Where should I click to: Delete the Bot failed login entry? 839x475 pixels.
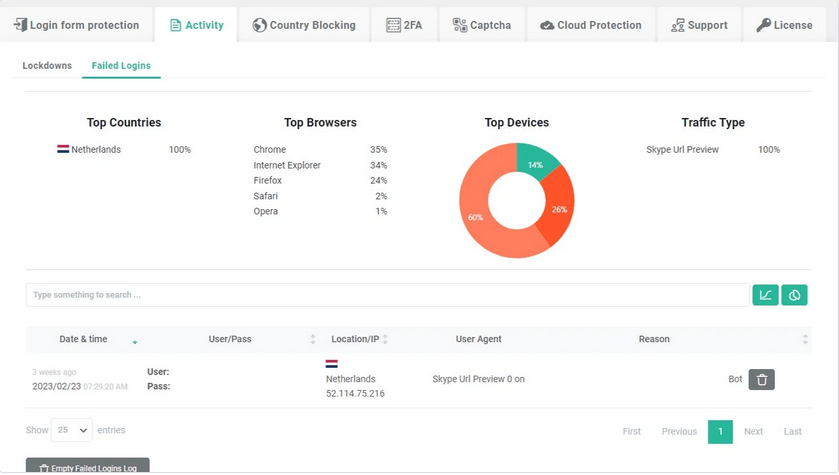coord(761,380)
